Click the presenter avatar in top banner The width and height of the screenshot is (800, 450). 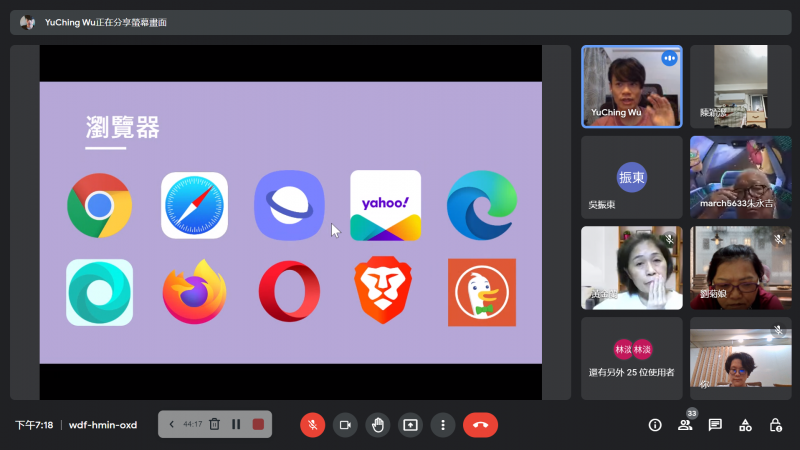(x=28, y=22)
